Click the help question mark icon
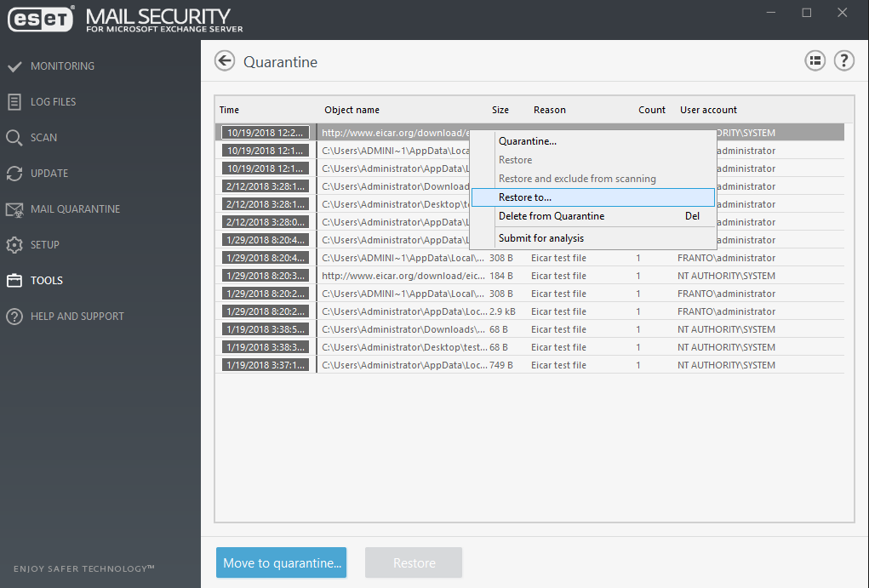Viewport: 869px width, 588px height. 843,60
